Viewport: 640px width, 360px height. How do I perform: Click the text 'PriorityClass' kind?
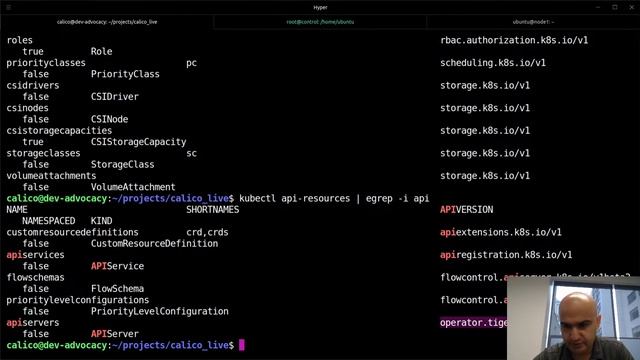click(125, 74)
